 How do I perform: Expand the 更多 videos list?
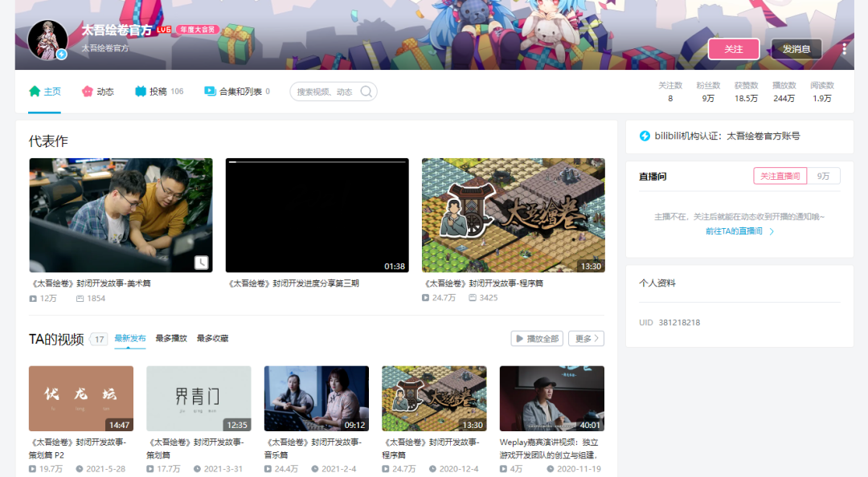[586, 339]
